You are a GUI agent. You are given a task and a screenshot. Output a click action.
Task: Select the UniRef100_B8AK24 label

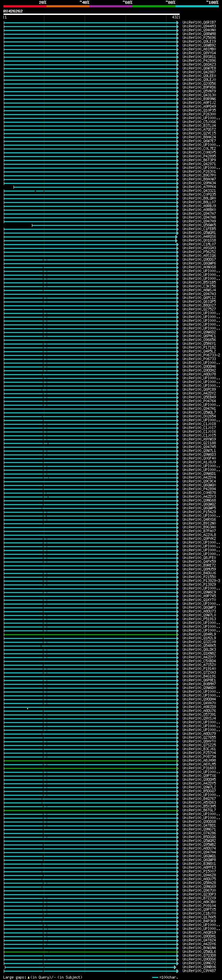(x=199, y=137)
